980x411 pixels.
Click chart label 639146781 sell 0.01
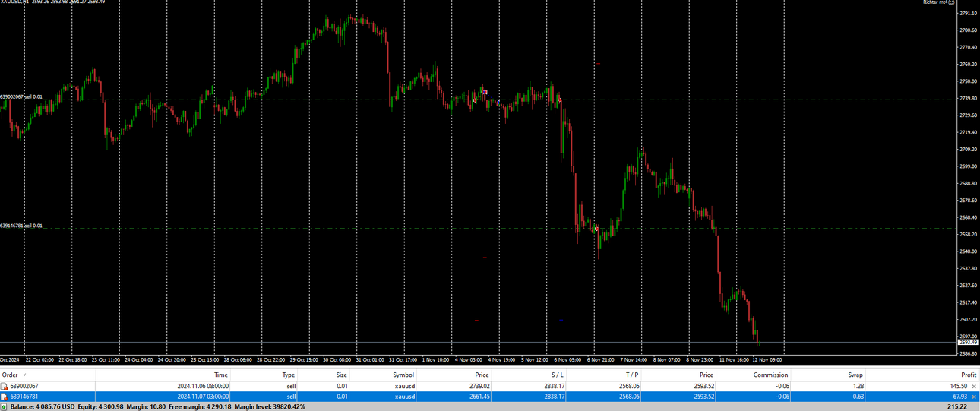[x=21, y=226]
